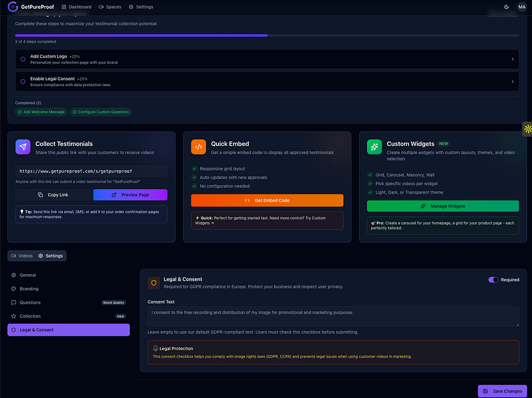
Task: Click the purple paper plane Collect Testimonials icon
Action: click(23, 147)
